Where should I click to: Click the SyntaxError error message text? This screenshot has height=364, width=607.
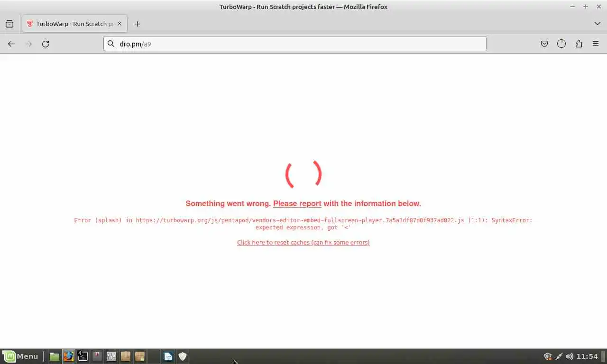[303, 224]
